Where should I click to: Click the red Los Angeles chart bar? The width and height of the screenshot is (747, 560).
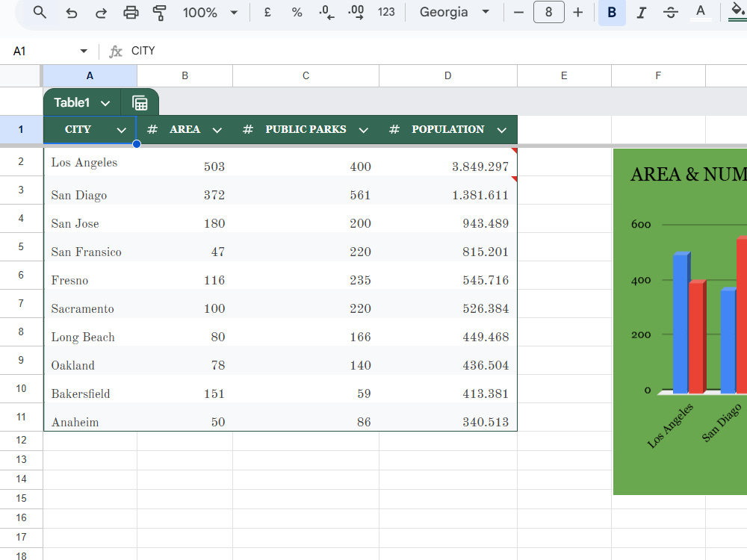[696, 337]
